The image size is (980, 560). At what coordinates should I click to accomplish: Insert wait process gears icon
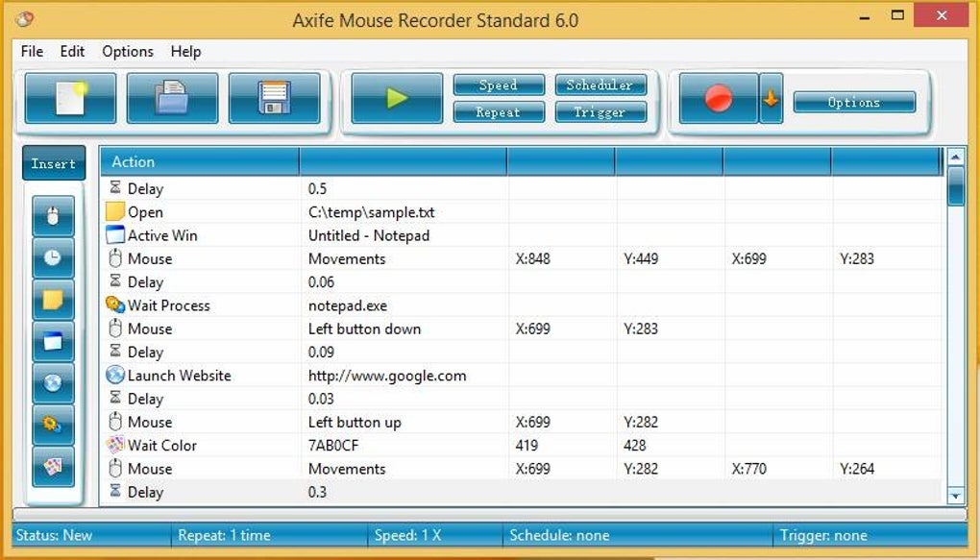53,425
